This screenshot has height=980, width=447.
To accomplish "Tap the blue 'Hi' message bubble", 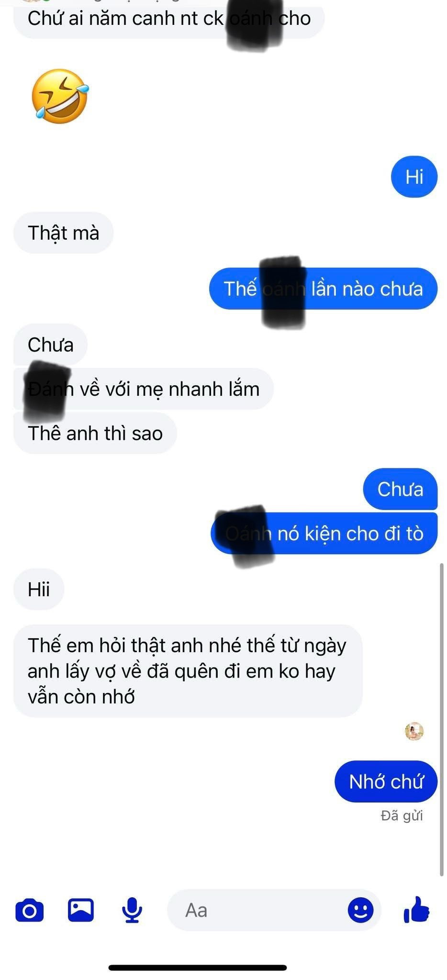I will (x=414, y=177).
